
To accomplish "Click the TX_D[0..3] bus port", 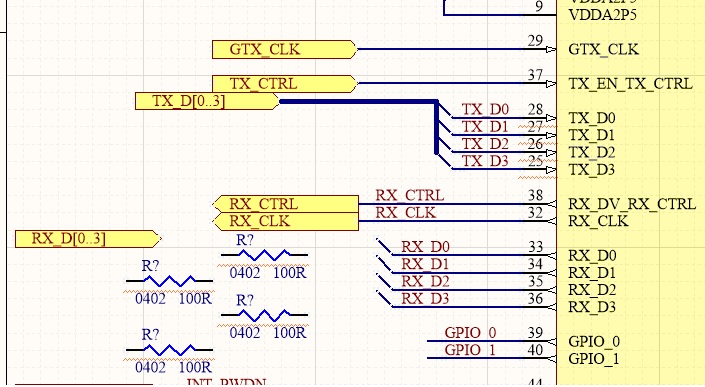I will point(207,101).
